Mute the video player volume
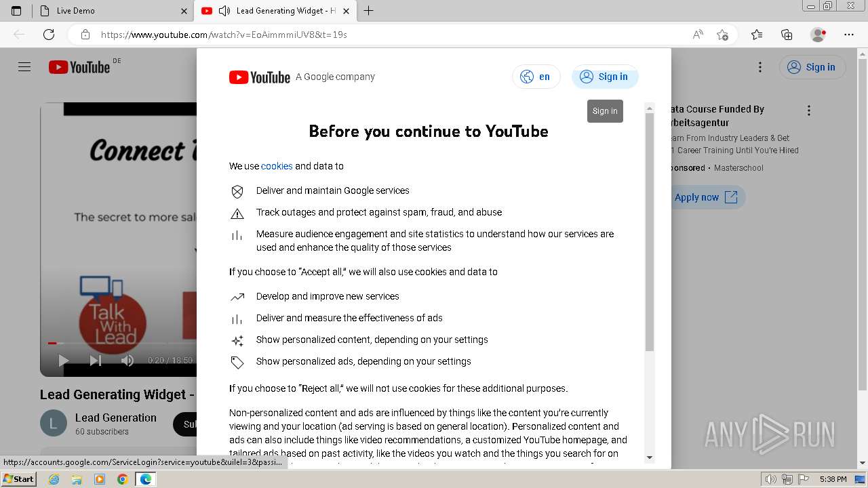 tap(127, 361)
